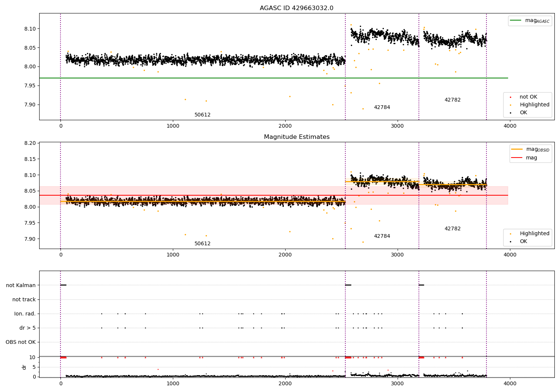The height and width of the screenshot is (392, 560).
Task: Click the "3000" x-tick under the top plot
Action: click(x=398, y=126)
